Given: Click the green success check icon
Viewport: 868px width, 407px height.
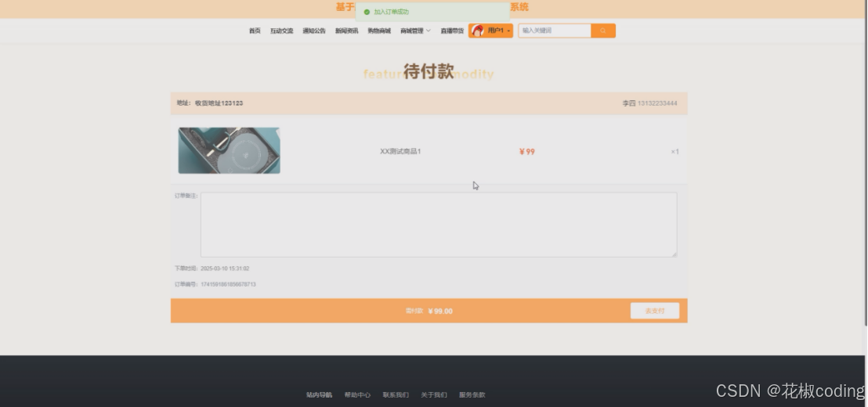Looking at the screenshot, I should (367, 13).
